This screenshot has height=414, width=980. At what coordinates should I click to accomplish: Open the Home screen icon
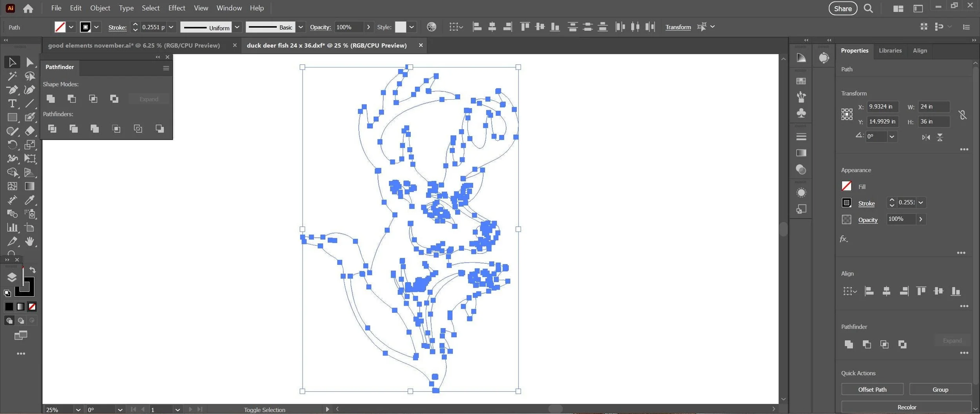(28, 8)
